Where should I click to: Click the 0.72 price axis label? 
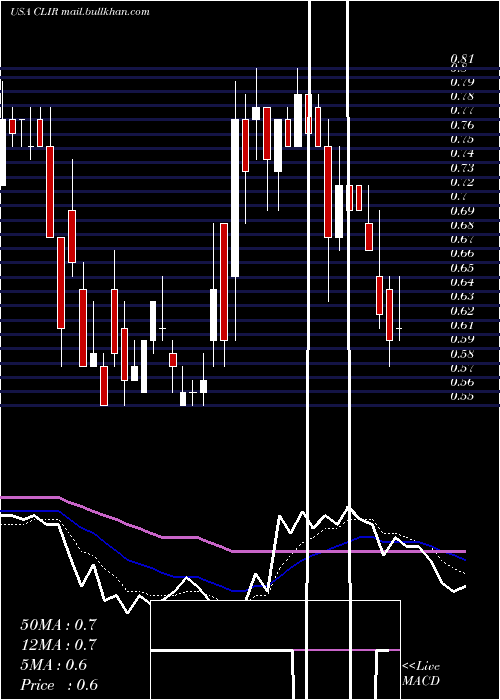pyautogui.click(x=462, y=182)
